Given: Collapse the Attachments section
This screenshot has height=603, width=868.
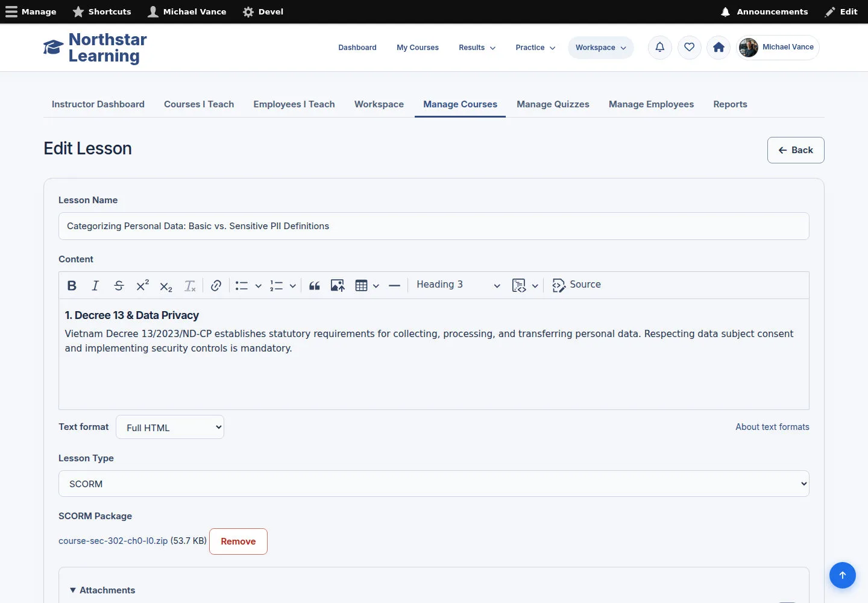Looking at the screenshot, I should (x=102, y=590).
